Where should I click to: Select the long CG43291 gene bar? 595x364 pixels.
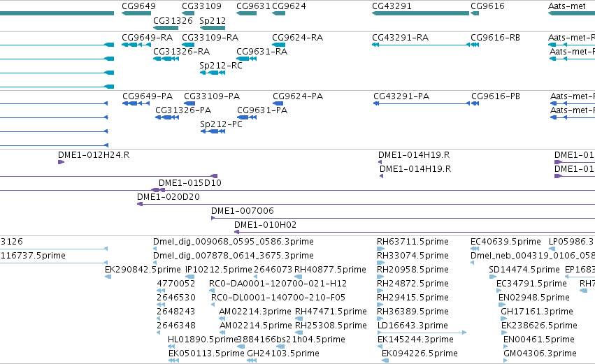click(x=420, y=13)
